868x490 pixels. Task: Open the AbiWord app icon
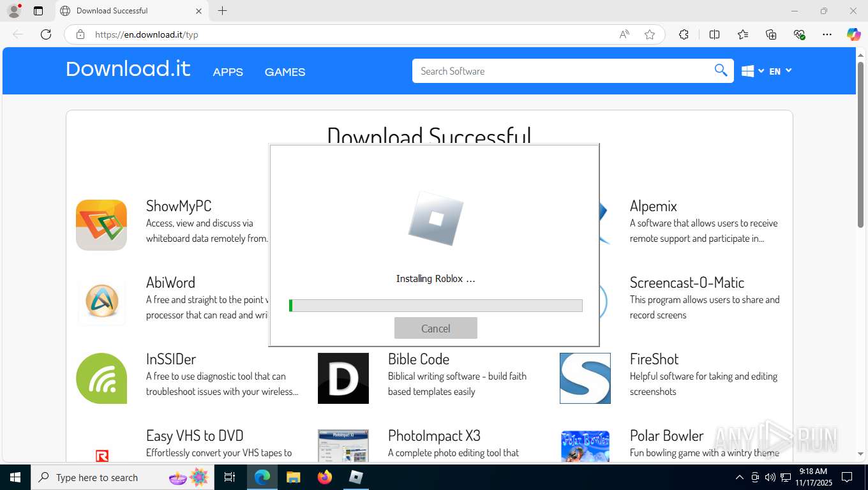[101, 302]
